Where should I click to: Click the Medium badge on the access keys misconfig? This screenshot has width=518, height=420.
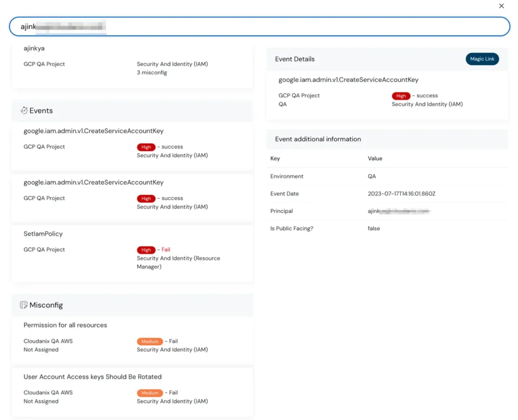click(150, 393)
